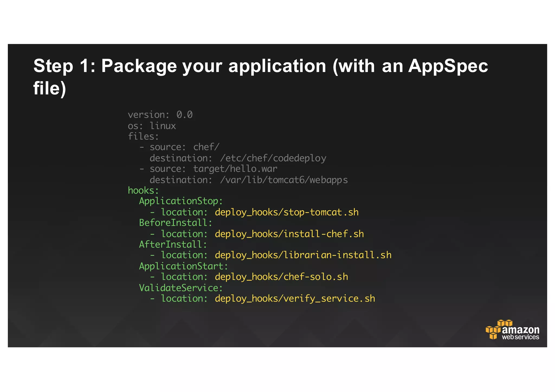Viewport: 555px width, 392px height.
Task: Click the 'ApplicationStart:' hook name
Action: 183,266
